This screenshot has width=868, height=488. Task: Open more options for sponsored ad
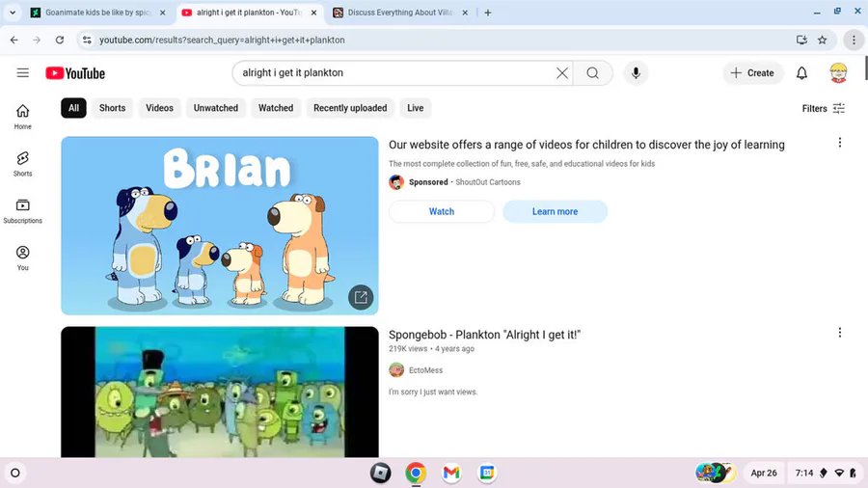pos(840,143)
